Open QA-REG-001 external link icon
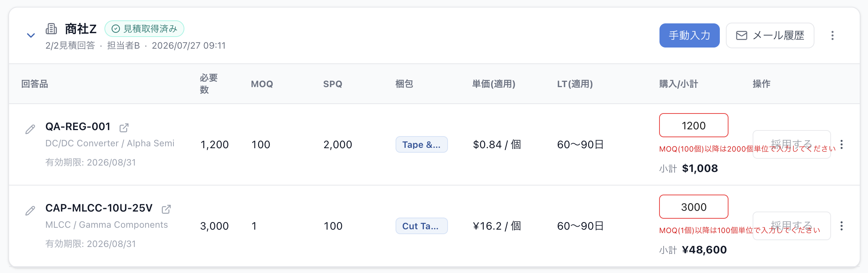 click(124, 128)
